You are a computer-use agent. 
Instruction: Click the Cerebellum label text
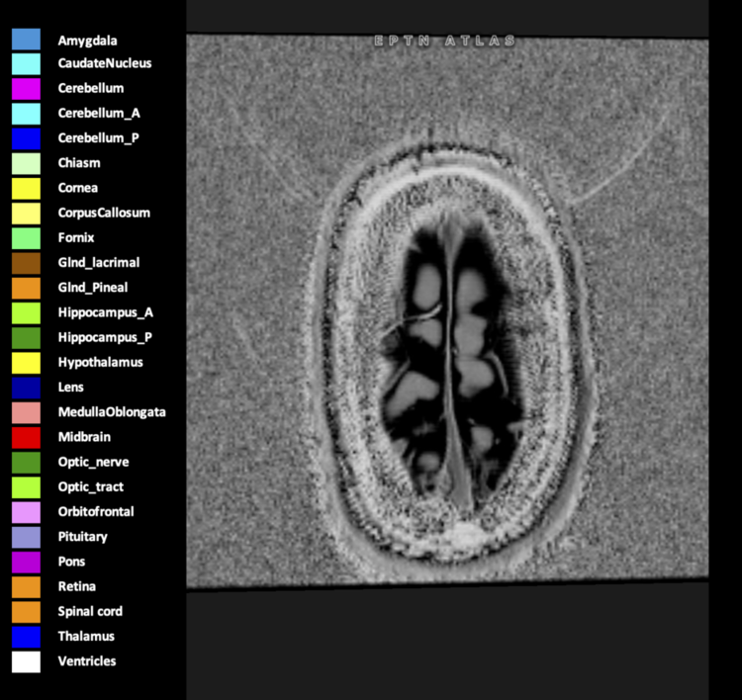[x=91, y=88]
